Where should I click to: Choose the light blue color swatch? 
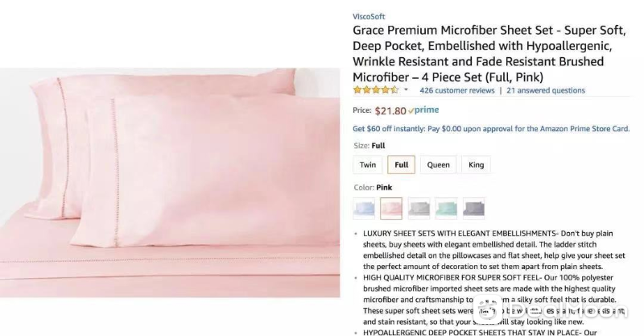coord(364,209)
